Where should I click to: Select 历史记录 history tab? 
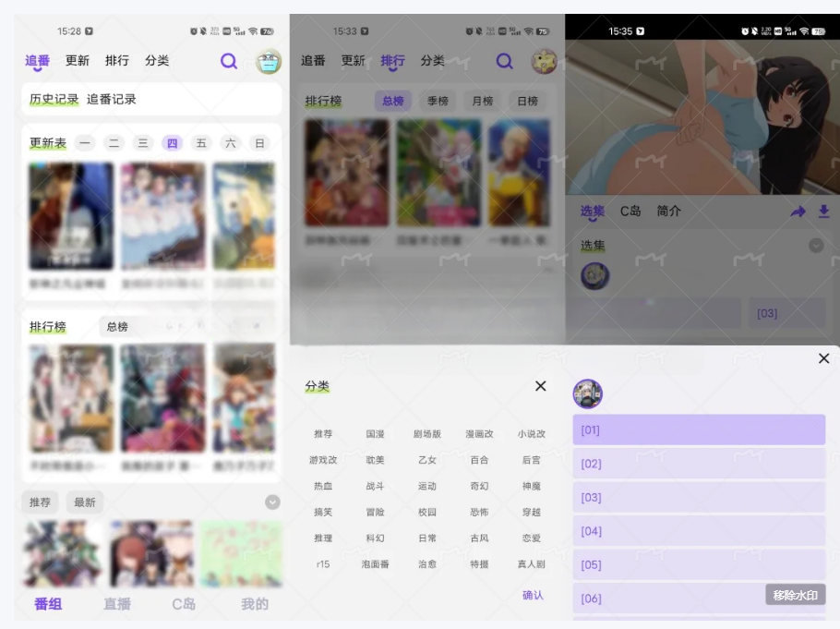coord(54,99)
